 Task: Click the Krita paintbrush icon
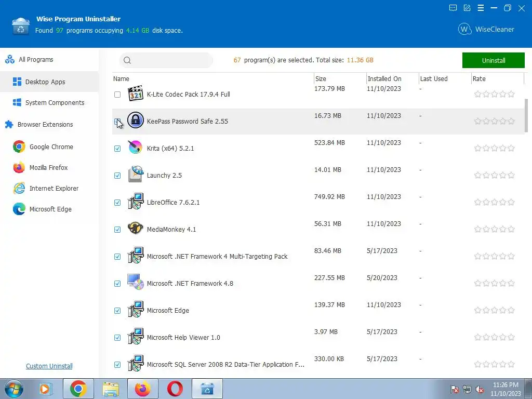[136, 147]
